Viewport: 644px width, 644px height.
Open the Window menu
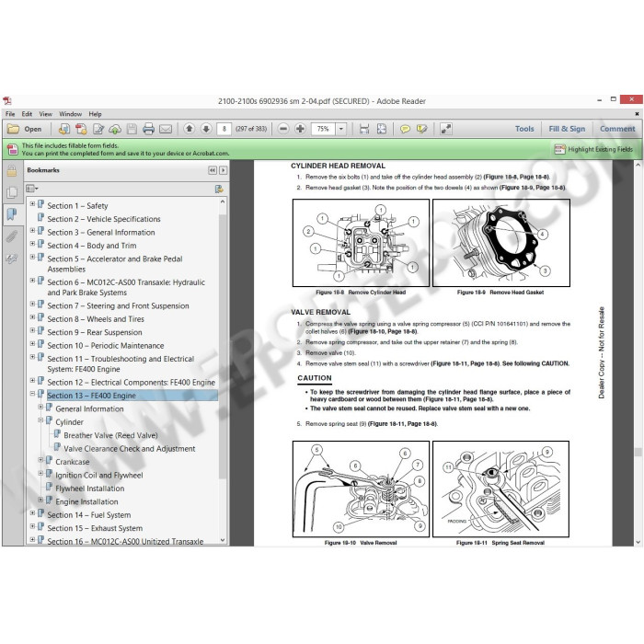[70, 114]
